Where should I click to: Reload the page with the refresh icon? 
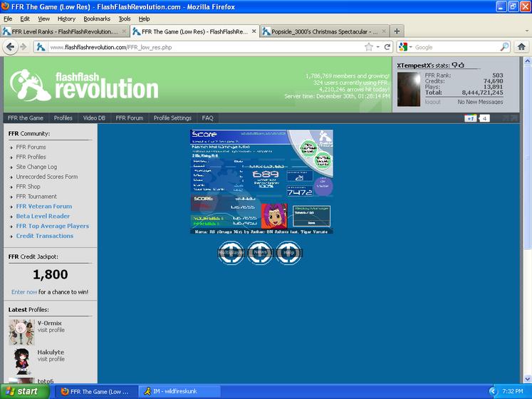pyautogui.click(x=387, y=47)
